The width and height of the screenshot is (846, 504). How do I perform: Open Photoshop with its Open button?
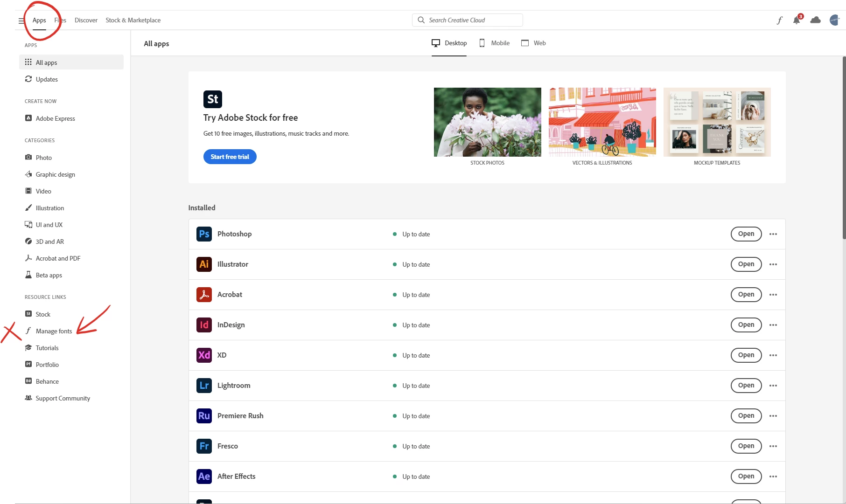tap(746, 234)
